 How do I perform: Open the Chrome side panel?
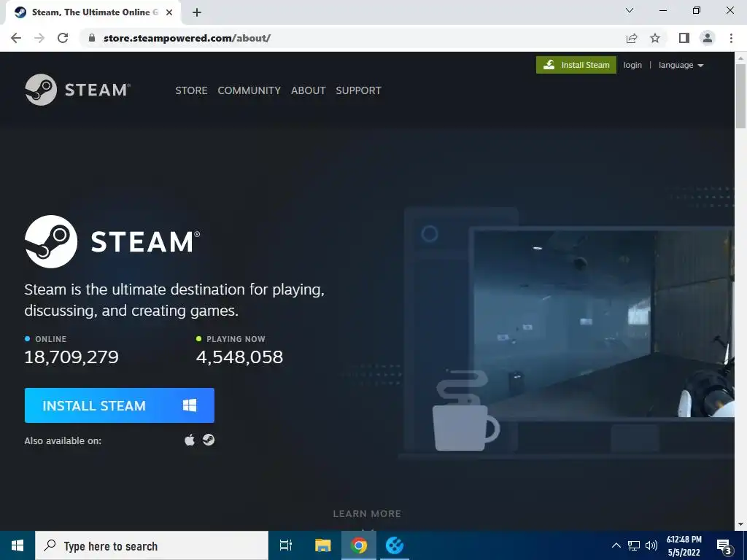pos(684,38)
